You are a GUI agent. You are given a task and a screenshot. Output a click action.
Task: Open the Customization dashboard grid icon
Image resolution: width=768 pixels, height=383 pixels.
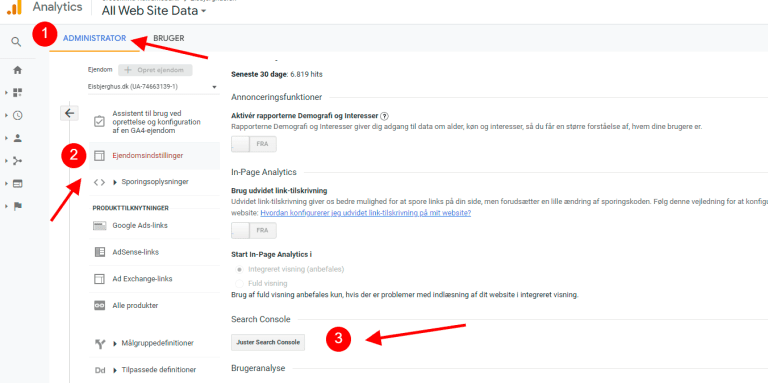coord(18,93)
